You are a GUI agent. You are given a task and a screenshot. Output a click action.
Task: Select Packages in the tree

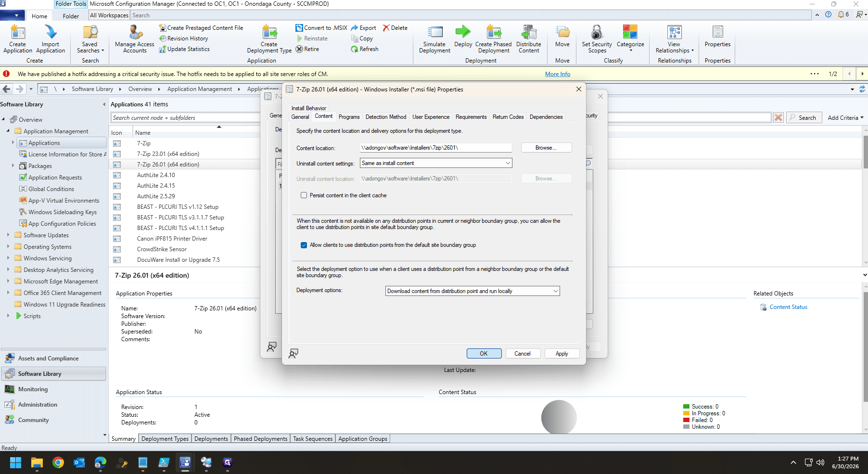pos(40,166)
